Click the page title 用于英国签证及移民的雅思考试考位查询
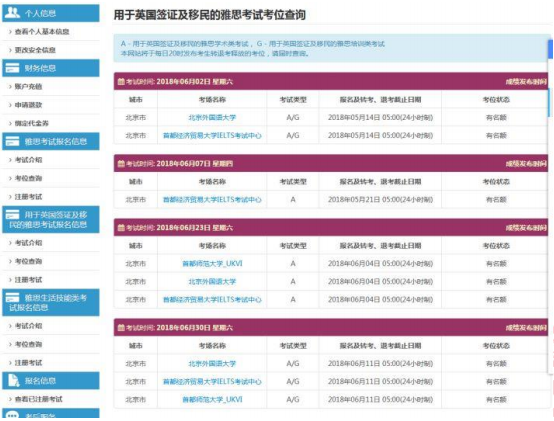This screenshot has width=554, height=421. click(x=210, y=15)
